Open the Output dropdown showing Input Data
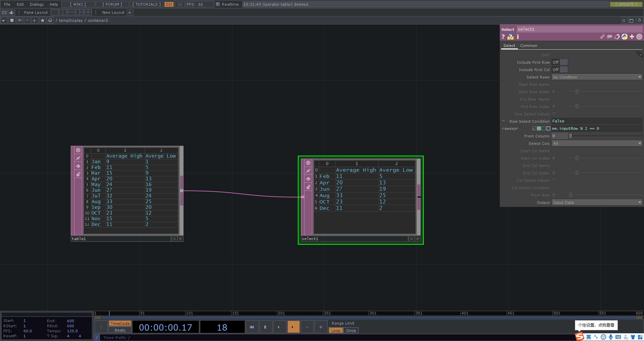644x341 pixels. coord(597,202)
